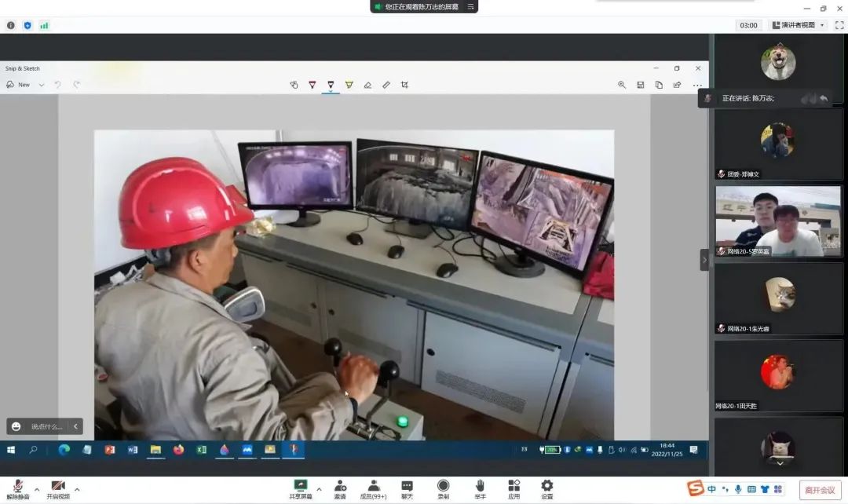Toggle fullscreen mode in the top-right corner
This screenshot has height=504, width=848.
click(x=839, y=25)
